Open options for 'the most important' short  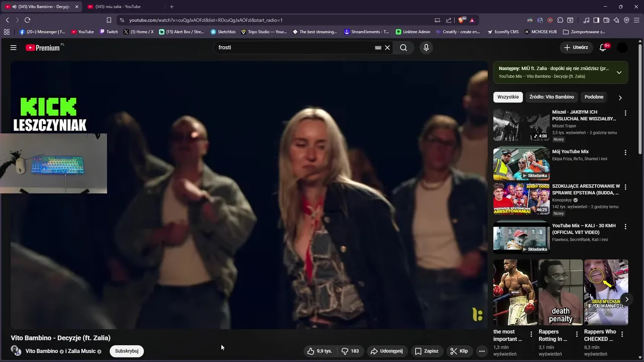click(531, 334)
